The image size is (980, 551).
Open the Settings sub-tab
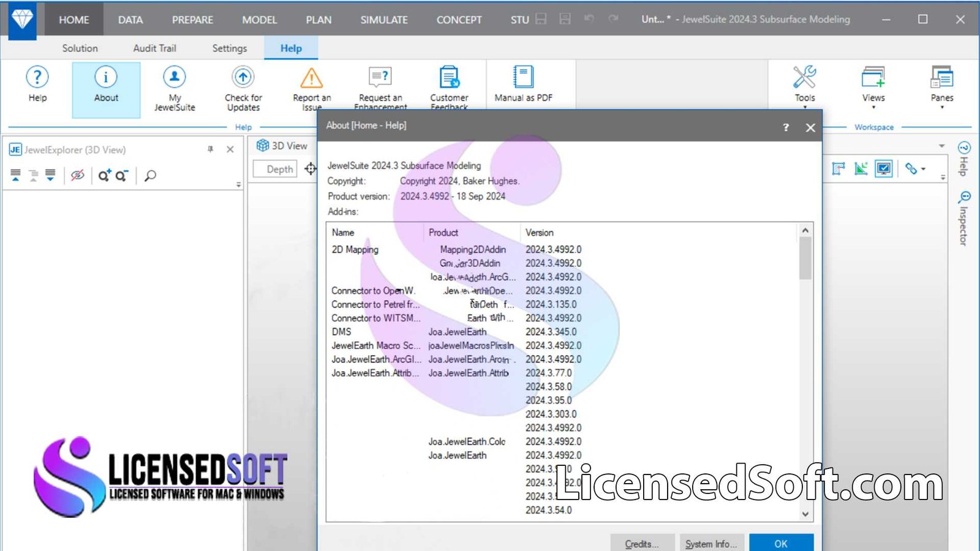pos(230,48)
